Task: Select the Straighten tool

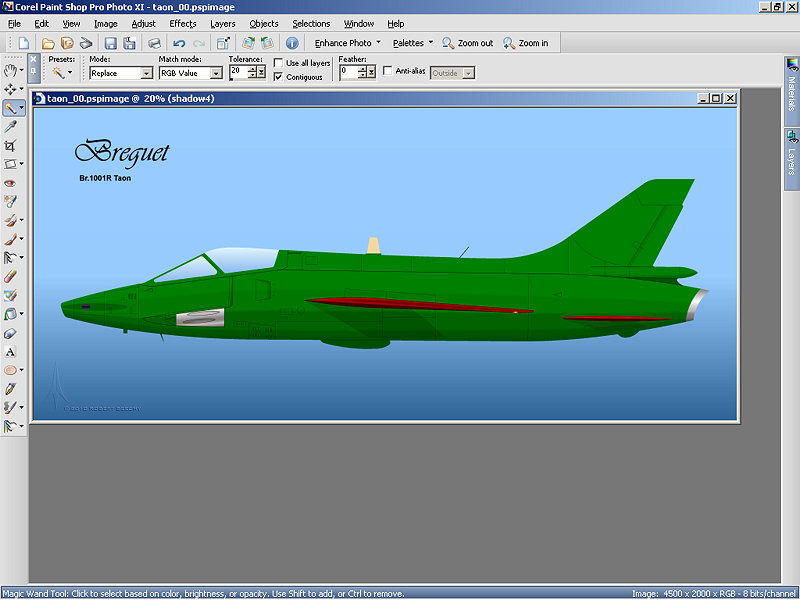Action: coord(10,164)
